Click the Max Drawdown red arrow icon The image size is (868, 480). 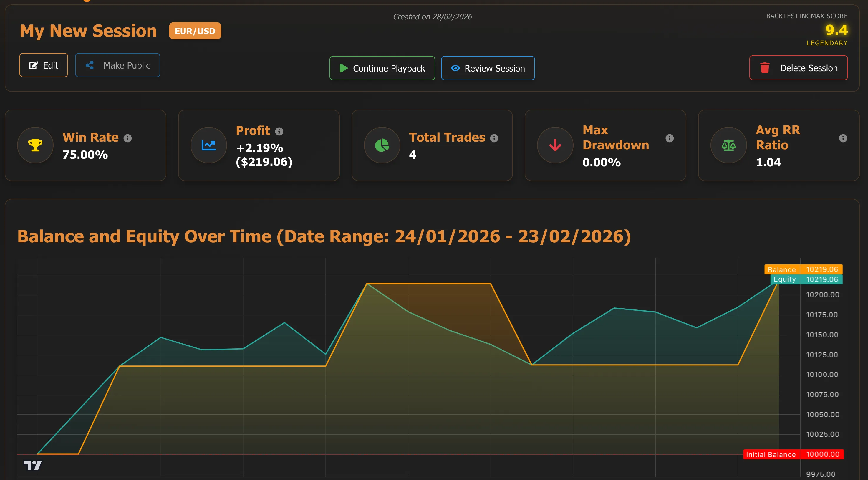point(555,145)
